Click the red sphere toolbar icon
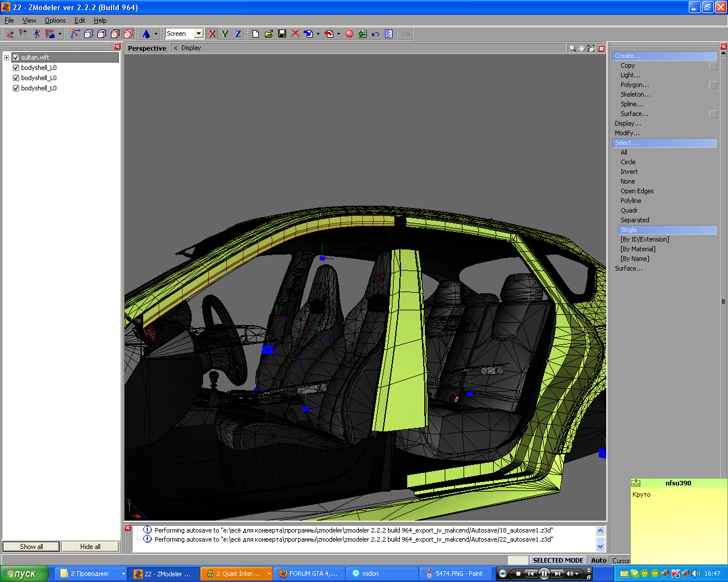 coord(349,34)
